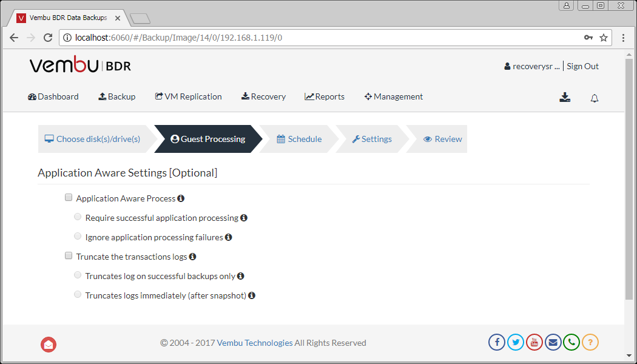Click the Facebook icon in the footer

[x=497, y=342]
